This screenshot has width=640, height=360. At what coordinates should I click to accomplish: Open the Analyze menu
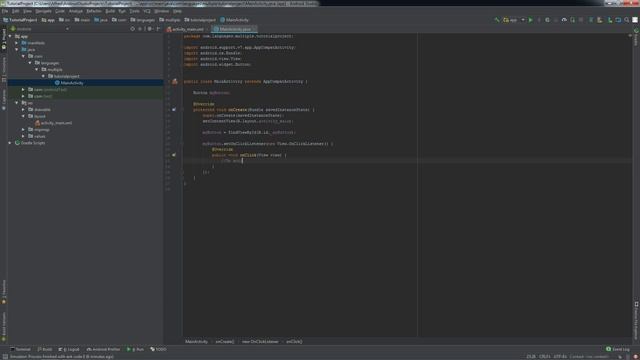(76, 11)
